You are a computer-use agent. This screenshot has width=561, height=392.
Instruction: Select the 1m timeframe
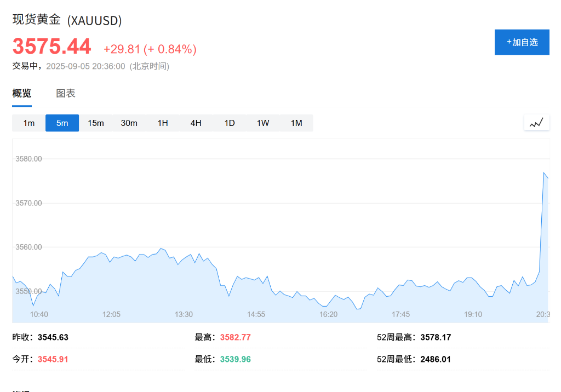pos(29,123)
